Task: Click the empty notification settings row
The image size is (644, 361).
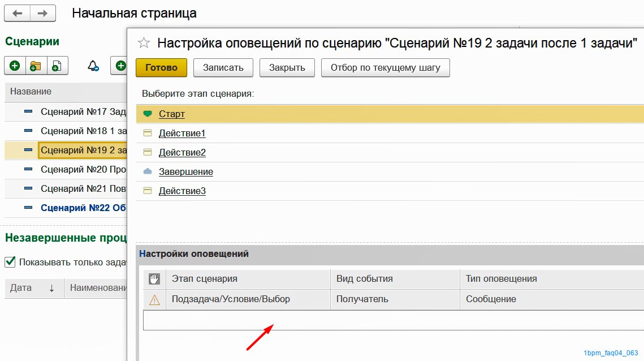Action: point(394,320)
